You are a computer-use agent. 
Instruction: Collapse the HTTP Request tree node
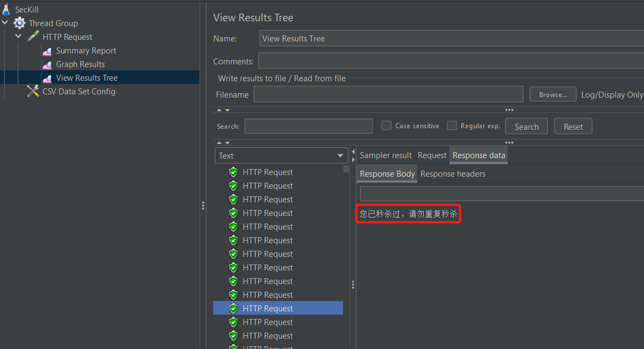[19, 37]
